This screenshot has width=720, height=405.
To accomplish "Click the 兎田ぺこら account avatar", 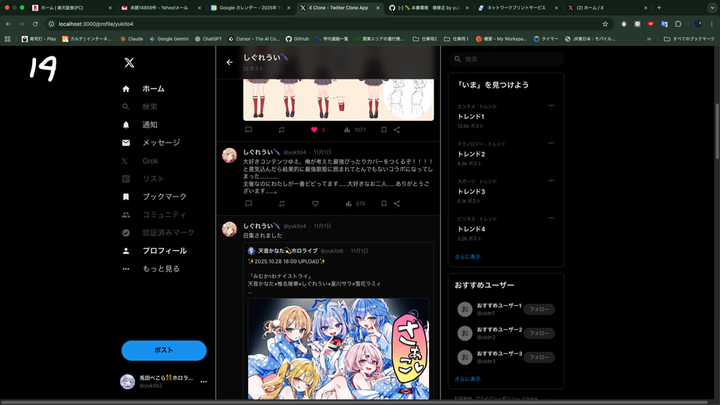I will tap(127, 382).
